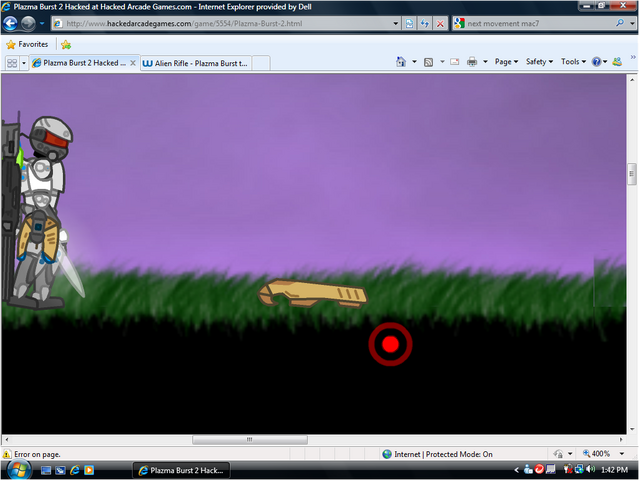Click the Show Desktop quick launch icon

pyautogui.click(x=46, y=471)
